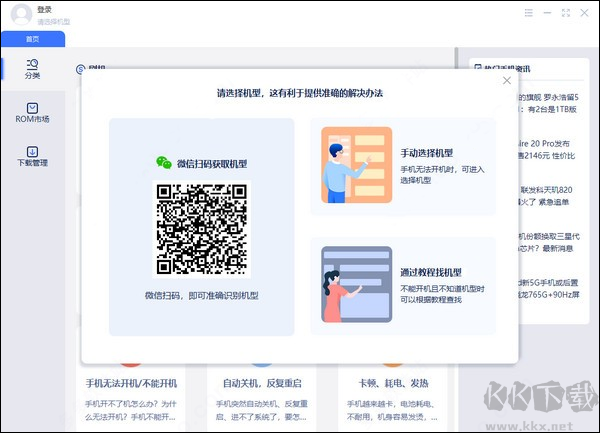Click the dialog title 请选择机型 text
Image resolution: width=600 pixels, height=433 pixels.
pos(300,93)
